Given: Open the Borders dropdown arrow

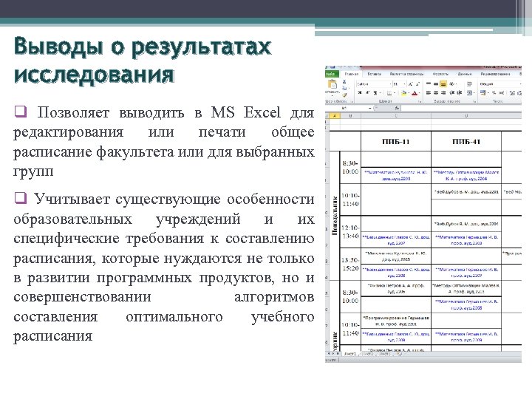Looking at the screenshot, I should (395, 92).
